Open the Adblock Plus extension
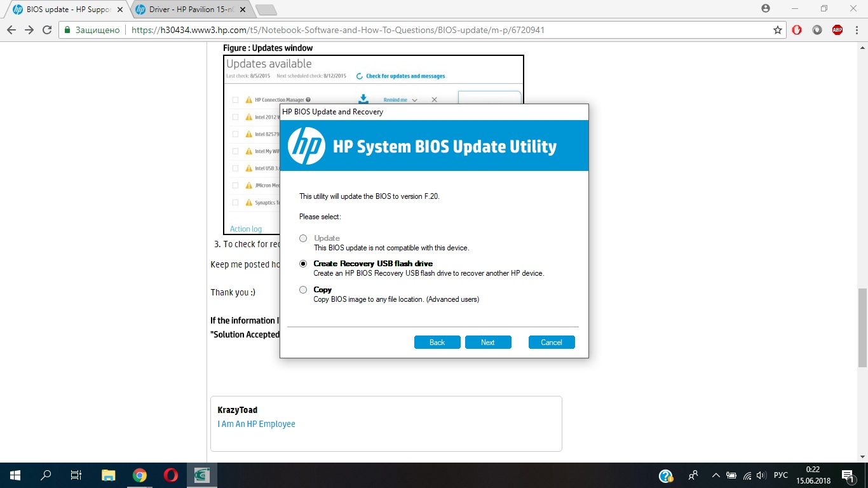This screenshot has height=488, width=868. (x=837, y=30)
